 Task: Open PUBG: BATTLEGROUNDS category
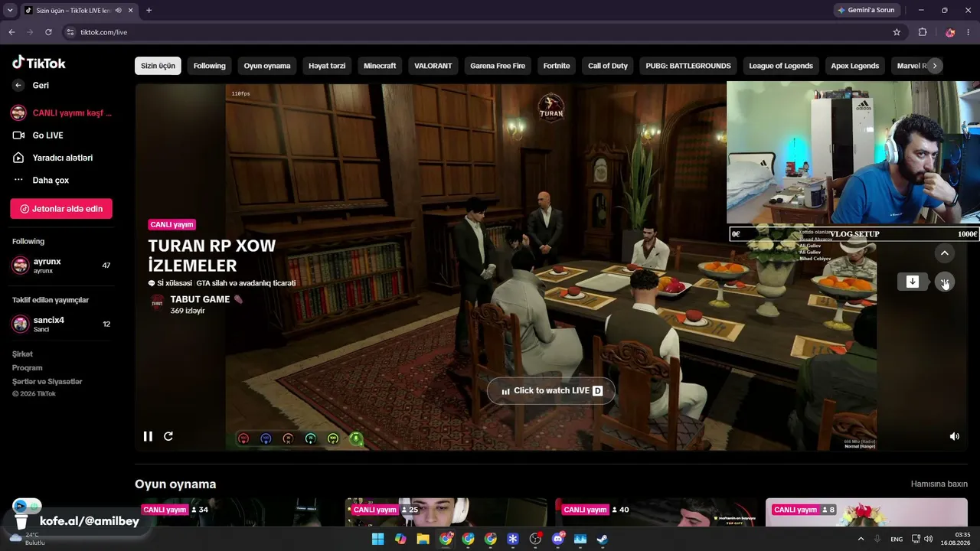tap(688, 66)
